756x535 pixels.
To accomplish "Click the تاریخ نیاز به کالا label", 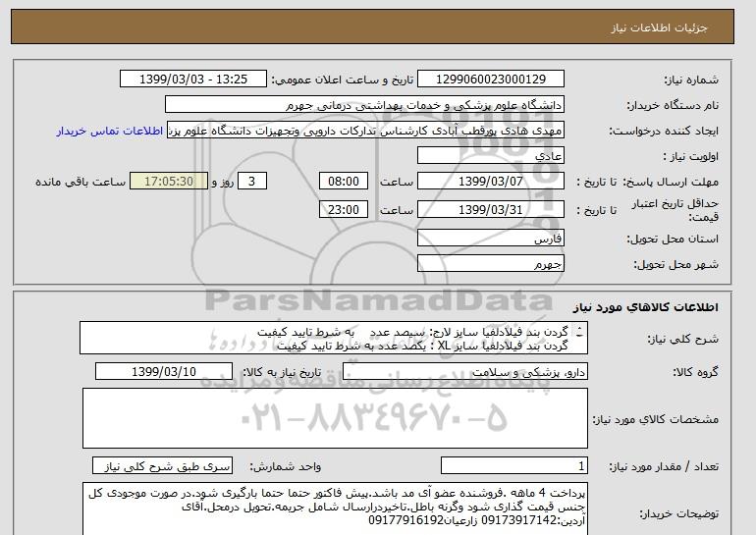I will (x=282, y=372).
